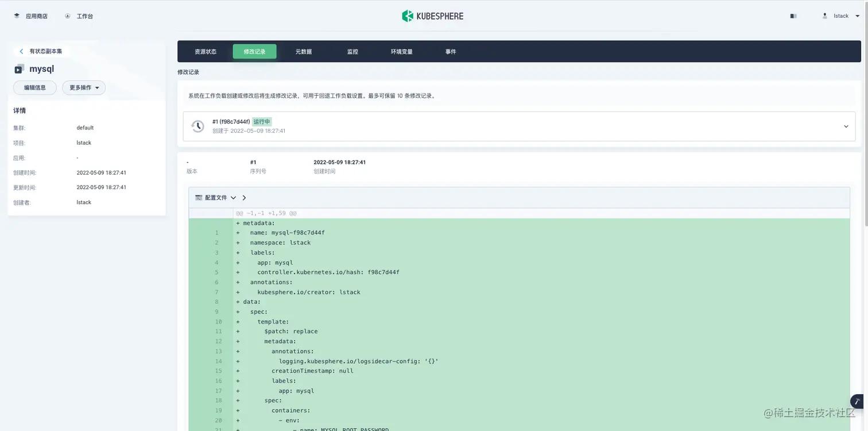Screen dimensions: 868x431
Task: Click line creationTimestamp: null
Action: coord(312,371)
